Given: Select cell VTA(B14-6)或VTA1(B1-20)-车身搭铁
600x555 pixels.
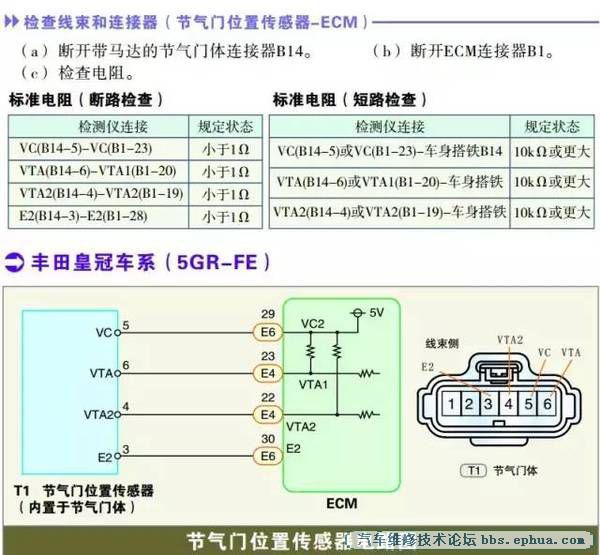Looking at the screenshot, I should point(390,182).
